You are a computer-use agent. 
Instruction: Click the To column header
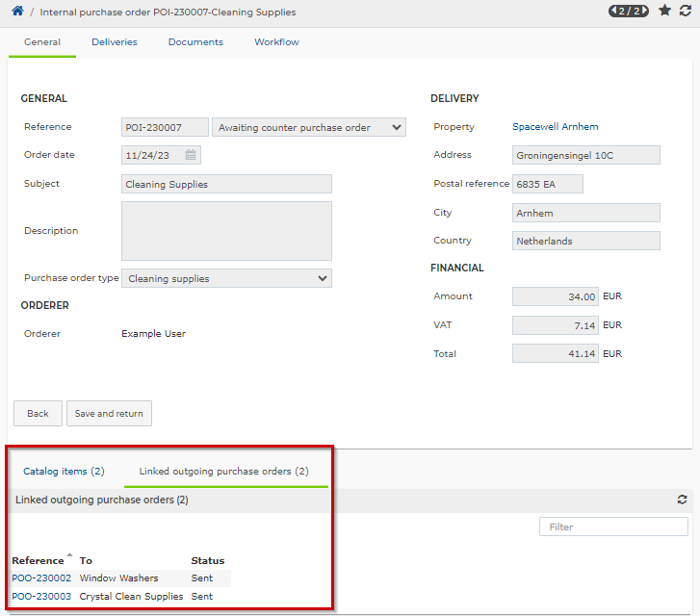point(86,560)
